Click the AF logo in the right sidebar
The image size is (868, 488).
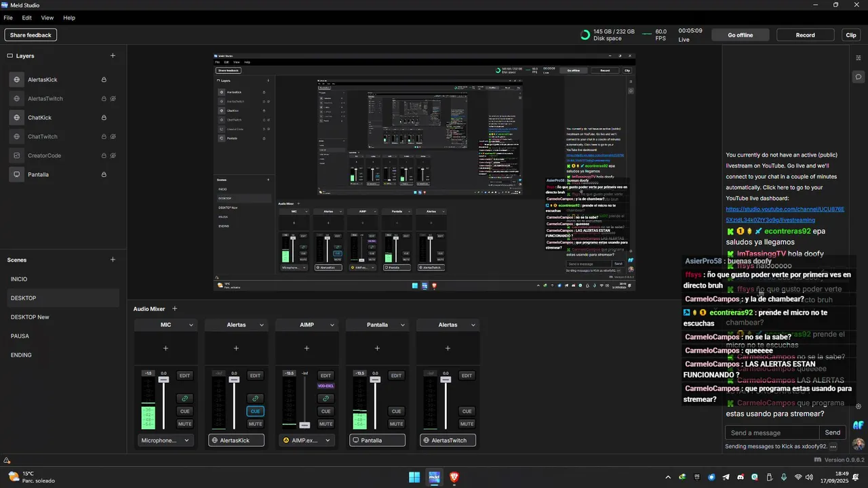coord(859,425)
